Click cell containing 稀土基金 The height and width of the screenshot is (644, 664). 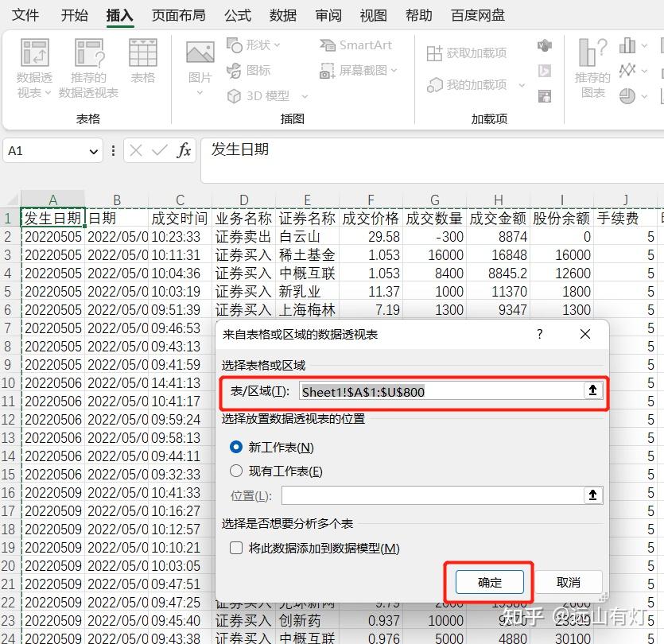click(x=307, y=254)
